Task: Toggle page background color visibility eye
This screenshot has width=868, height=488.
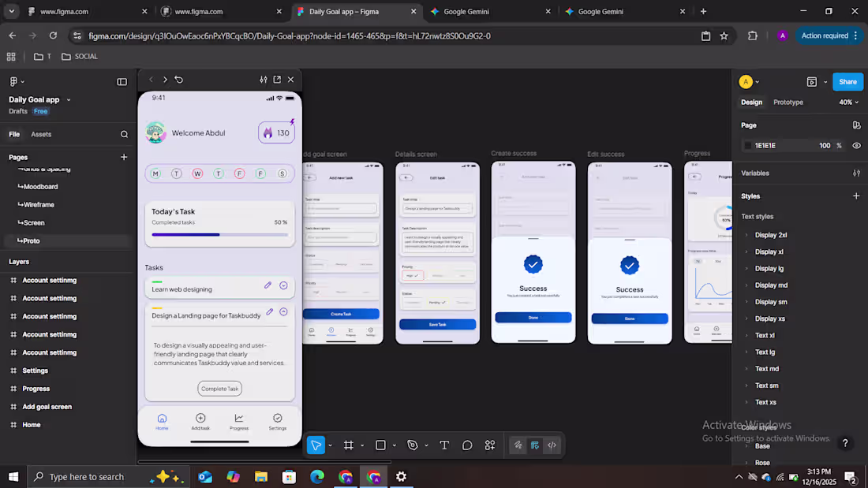Action: (x=856, y=146)
